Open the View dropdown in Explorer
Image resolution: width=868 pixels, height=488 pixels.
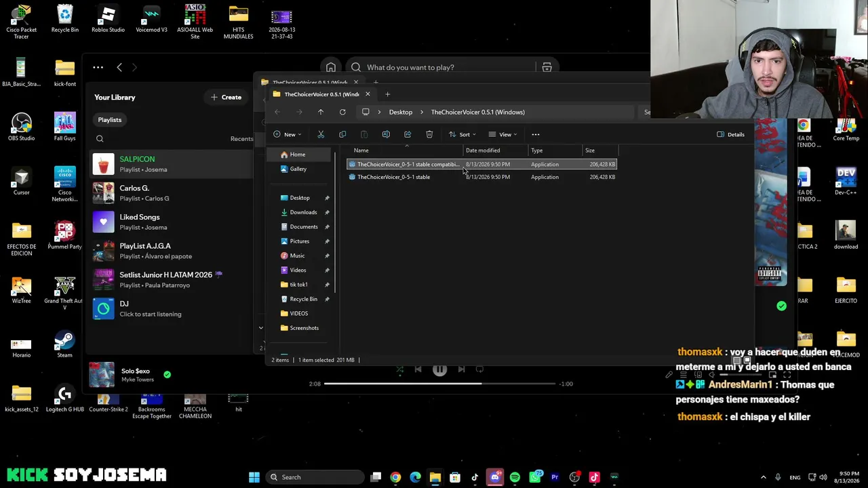(x=503, y=134)
